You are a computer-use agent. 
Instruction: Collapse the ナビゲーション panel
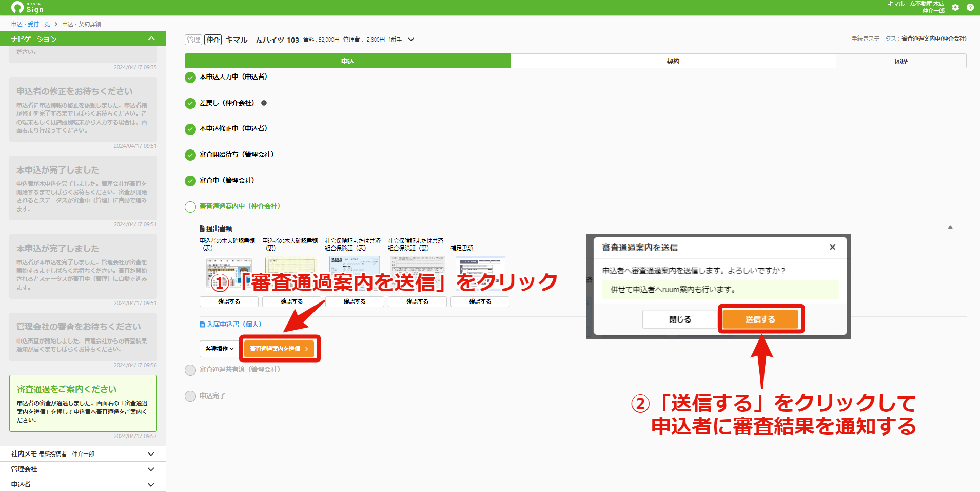coord(151,39)
